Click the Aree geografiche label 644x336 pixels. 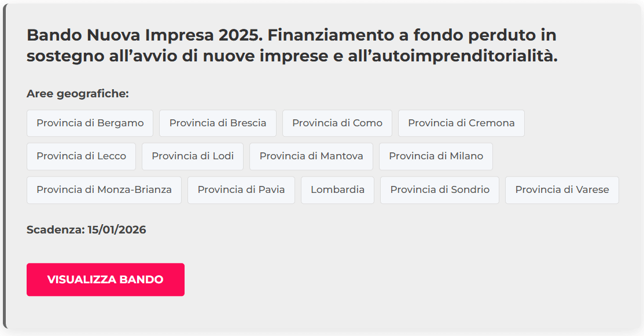(78, 94)
